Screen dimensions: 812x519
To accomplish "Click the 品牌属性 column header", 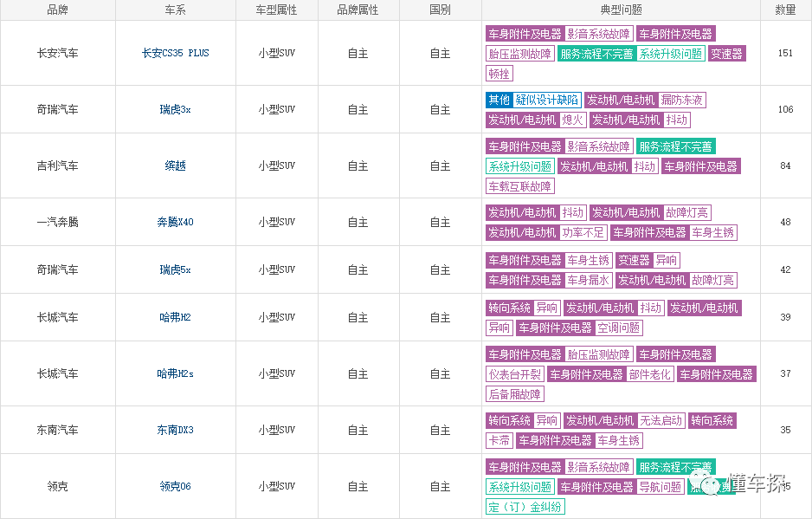I will tap(358, 10).
